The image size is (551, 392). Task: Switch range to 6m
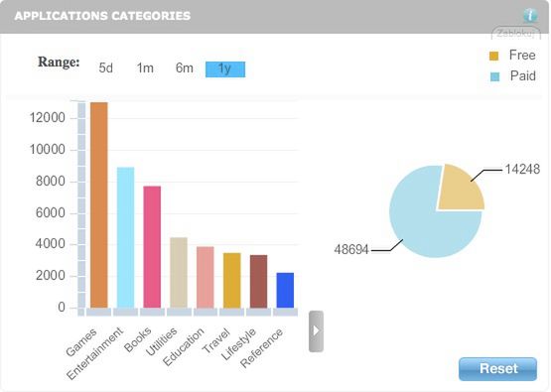tap(185, 68)
